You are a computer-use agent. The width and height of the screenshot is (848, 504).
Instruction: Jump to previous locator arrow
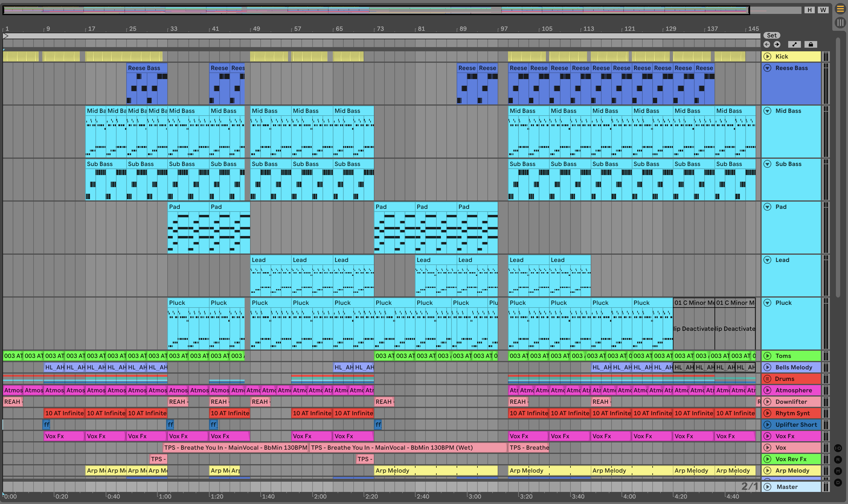click(767, 44)
